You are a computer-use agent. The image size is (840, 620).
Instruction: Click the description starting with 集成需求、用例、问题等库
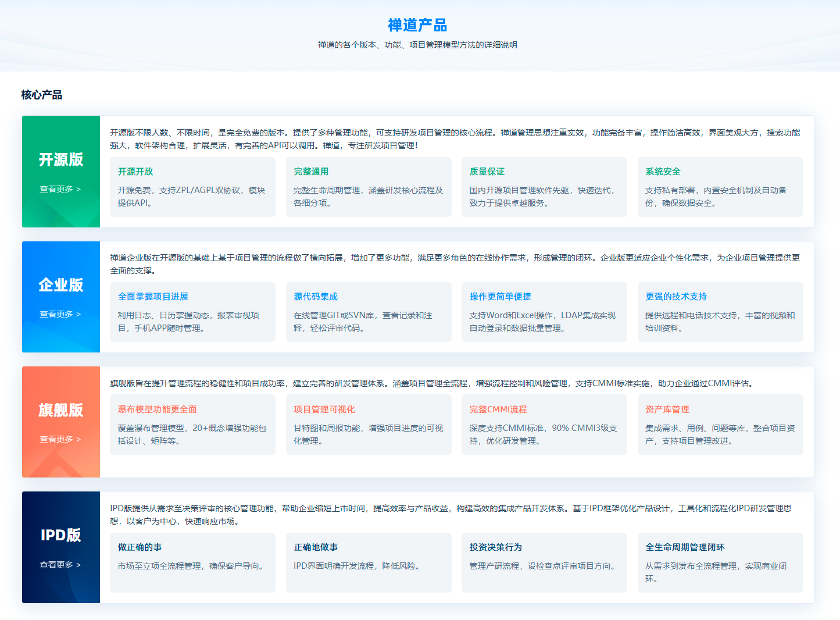[720, 434]
